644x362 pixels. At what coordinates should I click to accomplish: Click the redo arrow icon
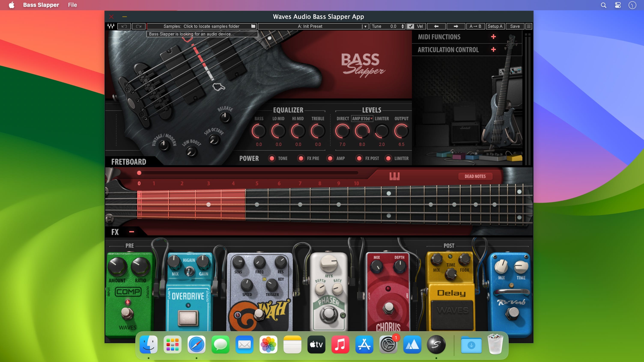[139, 26]
